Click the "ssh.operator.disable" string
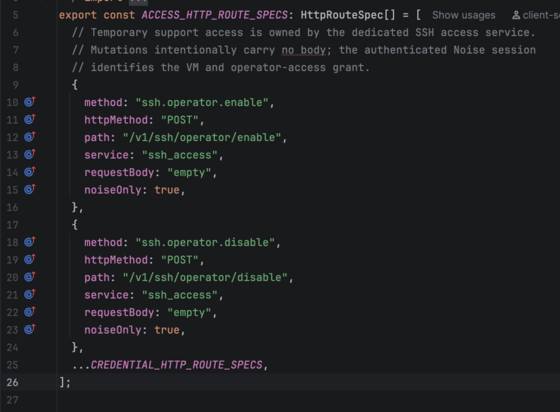This screenshot has height=412, width=560. pyautogui.click(x=205, y=242)
